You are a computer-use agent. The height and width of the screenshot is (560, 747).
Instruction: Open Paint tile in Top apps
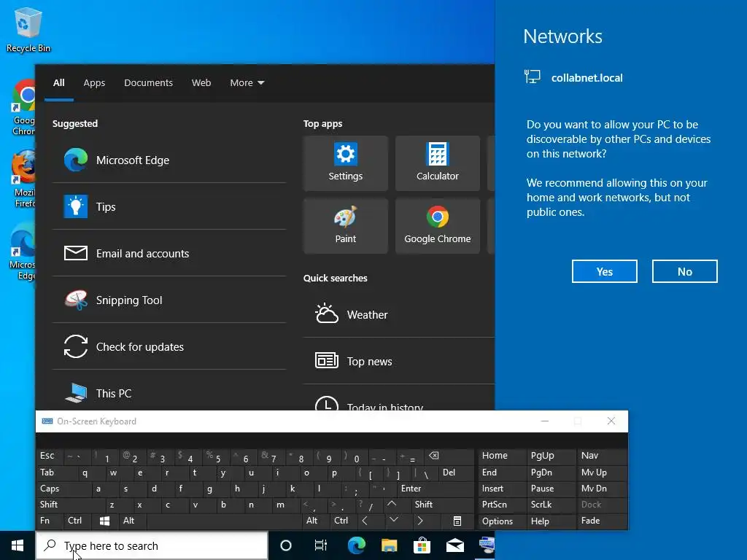345,226
